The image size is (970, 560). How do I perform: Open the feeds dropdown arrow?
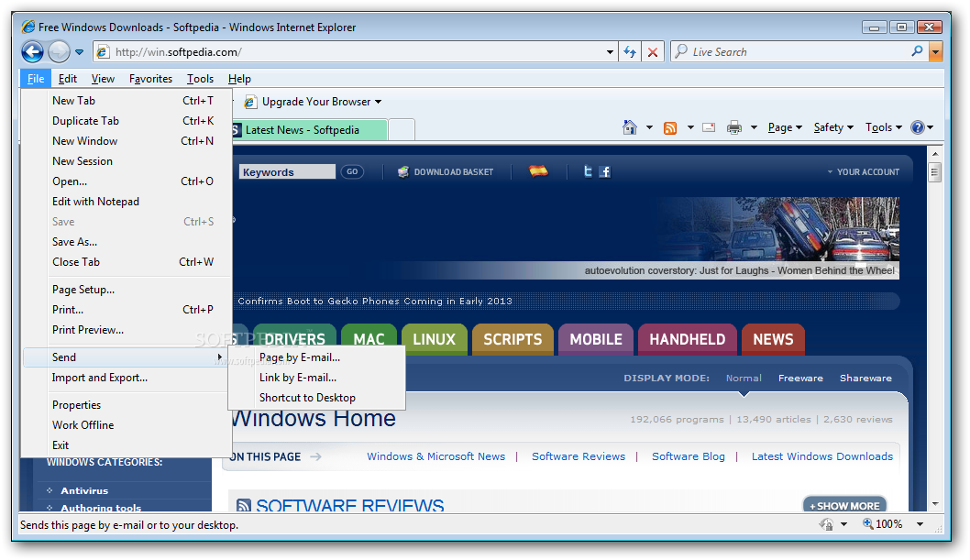tap(690, 127)
